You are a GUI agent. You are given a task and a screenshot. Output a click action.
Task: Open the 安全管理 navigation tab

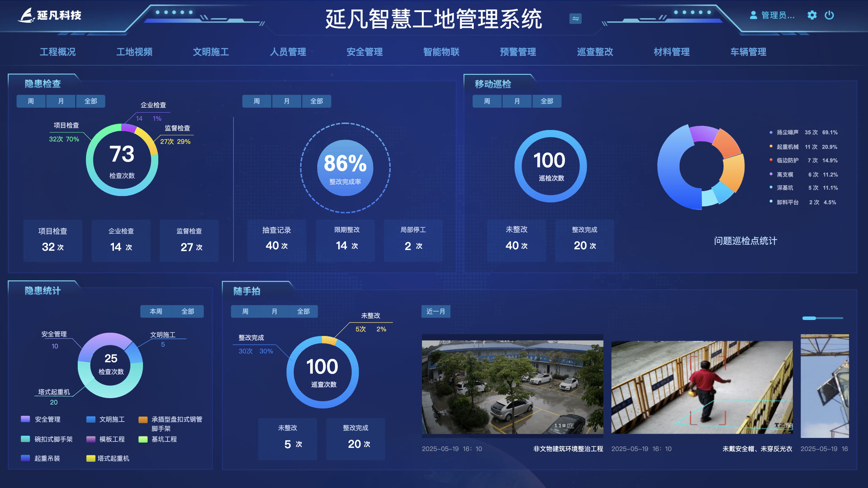pyautogui.click(x=364, y=52)
